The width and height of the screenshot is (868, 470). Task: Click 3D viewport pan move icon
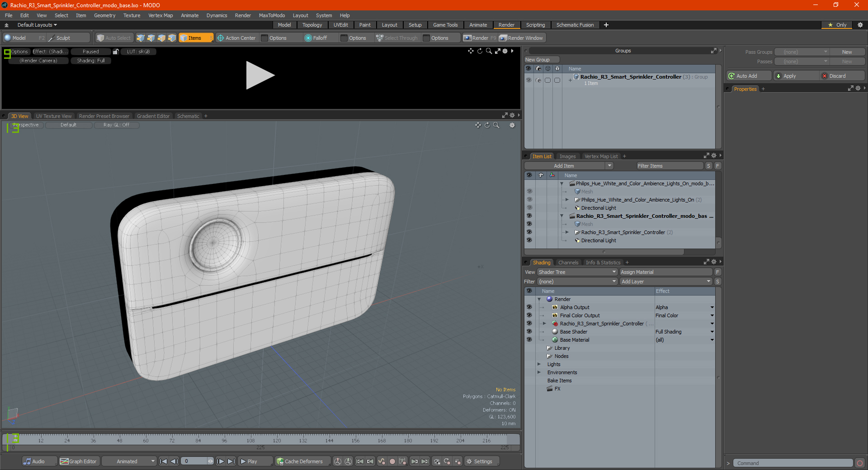click(x=478, y=125)
